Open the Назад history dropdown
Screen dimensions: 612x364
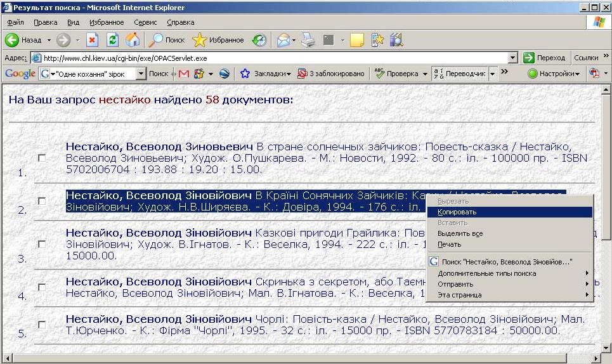pyautogui.click(x=49, y=40)
